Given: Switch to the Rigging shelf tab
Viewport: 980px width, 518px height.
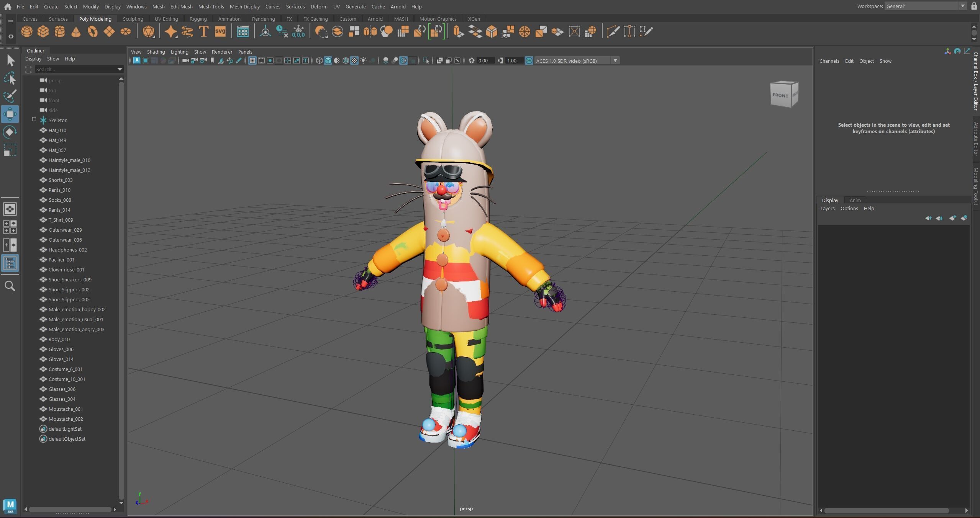Looking at the screenshot, I should [x=198, y=19].
